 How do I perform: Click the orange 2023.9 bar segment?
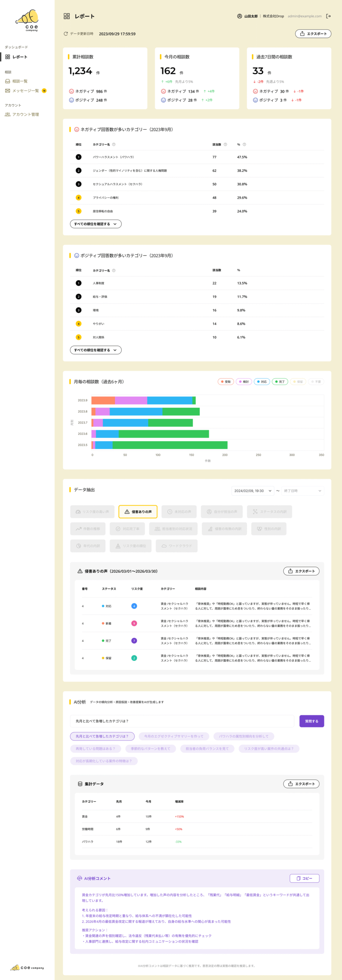(x=103, y=400)
